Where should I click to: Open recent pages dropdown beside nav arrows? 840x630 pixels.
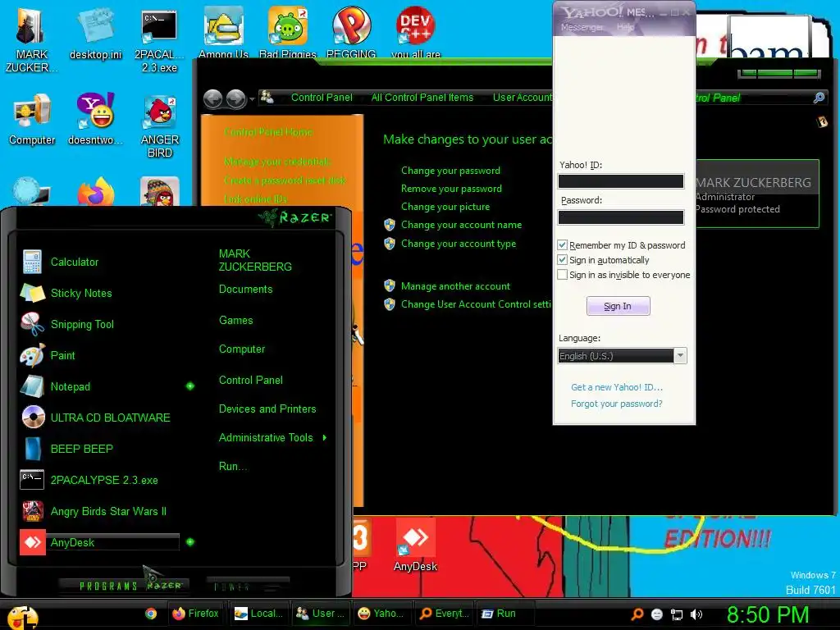(252, 99)
